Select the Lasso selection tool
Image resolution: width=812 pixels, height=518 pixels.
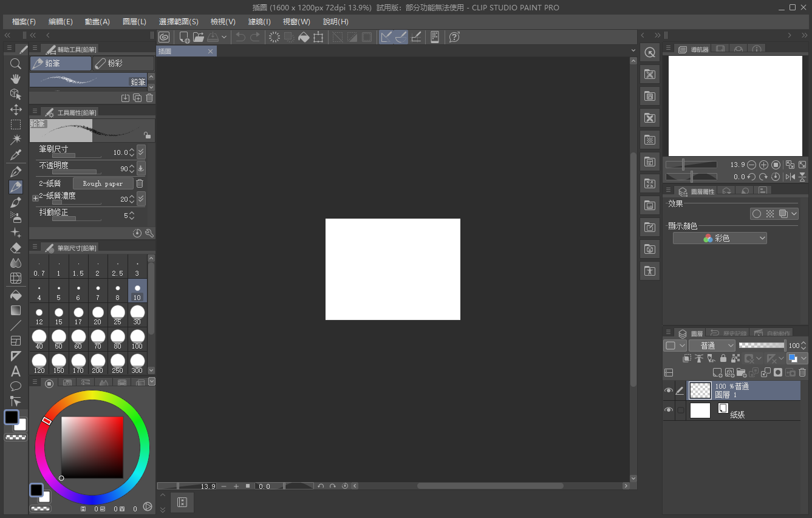coord(16,124)
